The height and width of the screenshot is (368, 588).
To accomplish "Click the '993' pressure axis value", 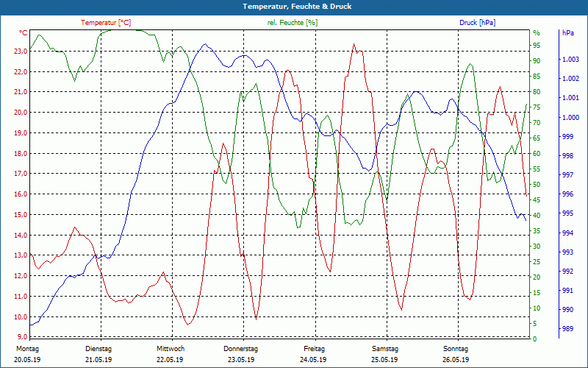I will pos(568,252).
